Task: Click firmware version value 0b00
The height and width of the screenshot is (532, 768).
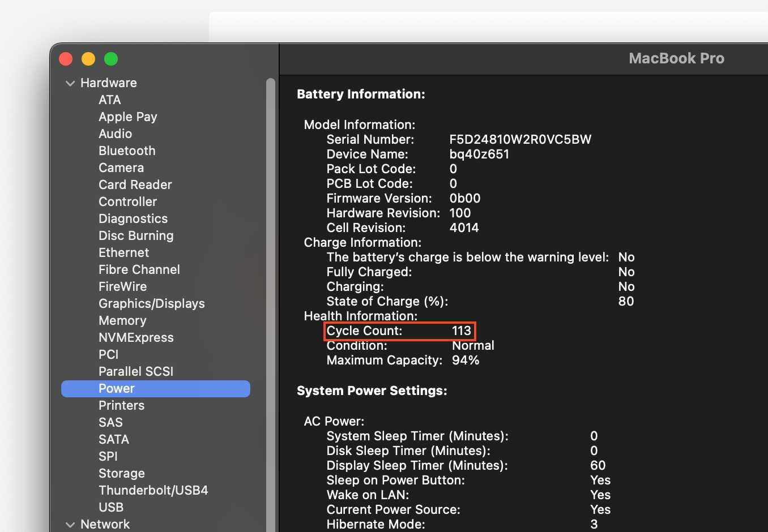Action: (465, 198)
